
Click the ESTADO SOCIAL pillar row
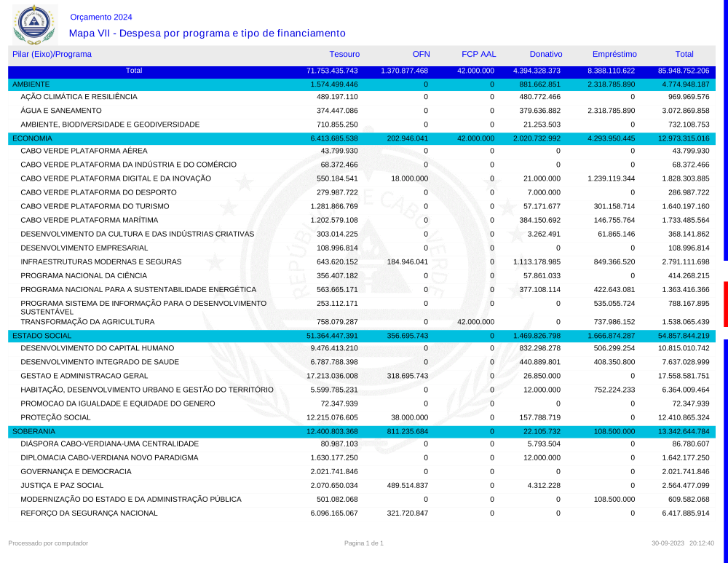[x=42, y=336]
